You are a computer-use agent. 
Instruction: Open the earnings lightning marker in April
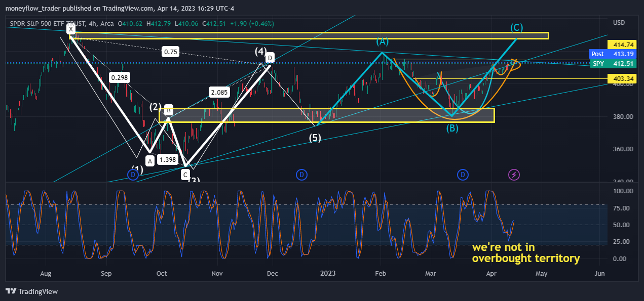coord(514,175)
